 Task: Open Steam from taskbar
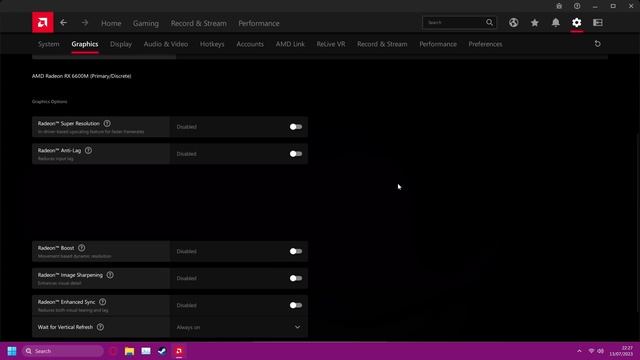coord(162,351)
